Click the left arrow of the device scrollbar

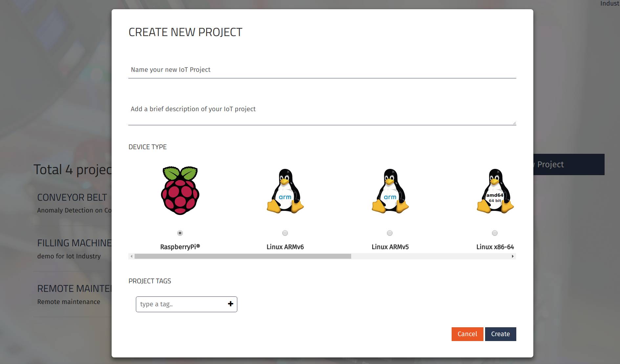(132, 256)
